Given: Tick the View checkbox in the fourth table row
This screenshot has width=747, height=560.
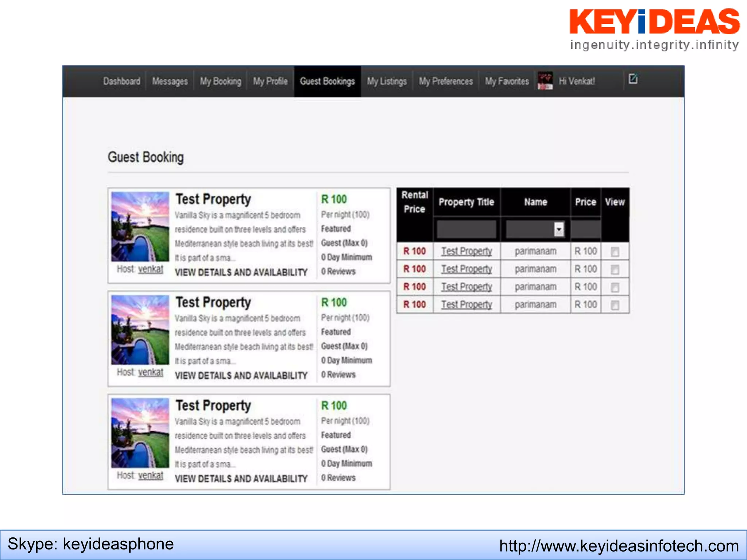Looking at the screenshot, I should point(615,305).
